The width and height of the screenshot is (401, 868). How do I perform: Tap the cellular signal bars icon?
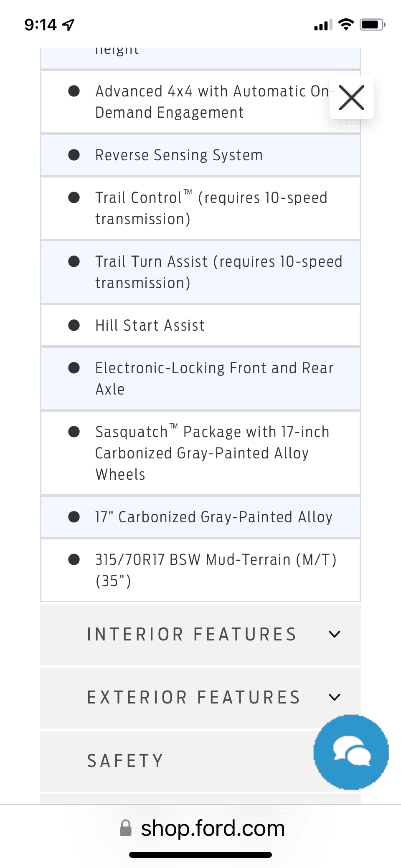[x=323, y=25]
